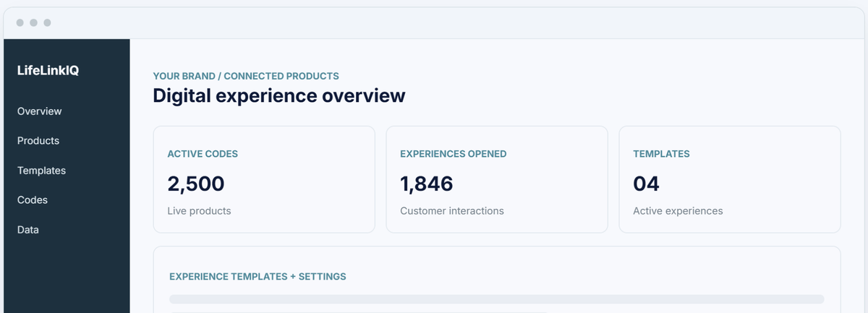Click the Digital experience overview heading
The width and height of the screenshot is (868, 313).
tap(279, 96)
